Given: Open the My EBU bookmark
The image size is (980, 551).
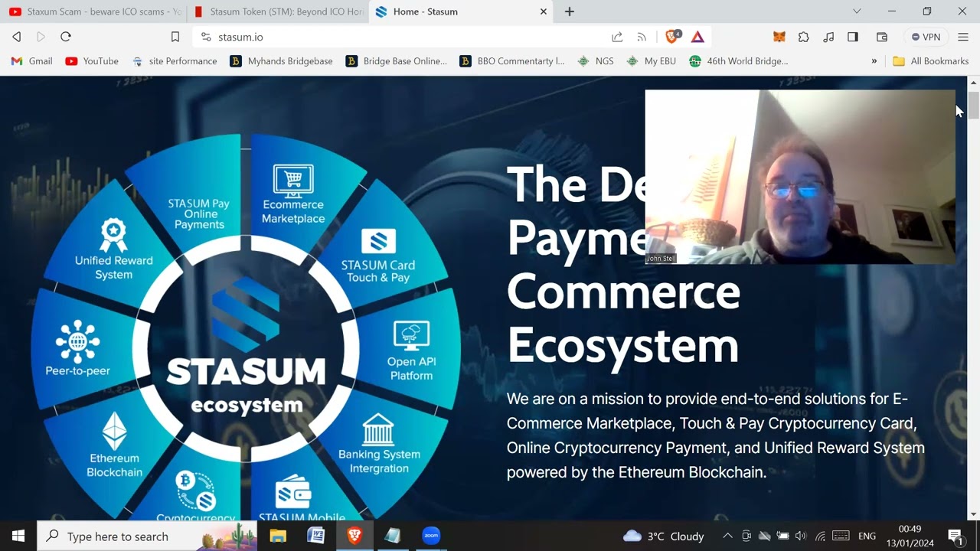Looking at the screenshot, I should click(x=651, y=61).
